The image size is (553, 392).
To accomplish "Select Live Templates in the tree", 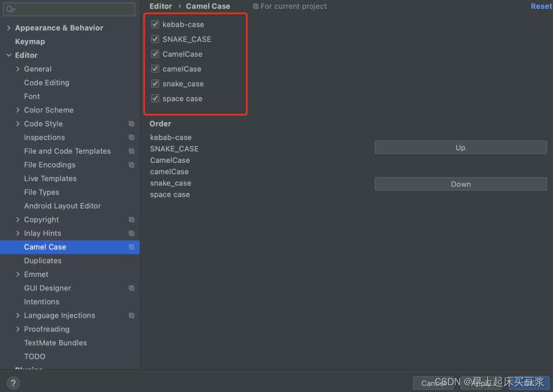I will (50, 178).
